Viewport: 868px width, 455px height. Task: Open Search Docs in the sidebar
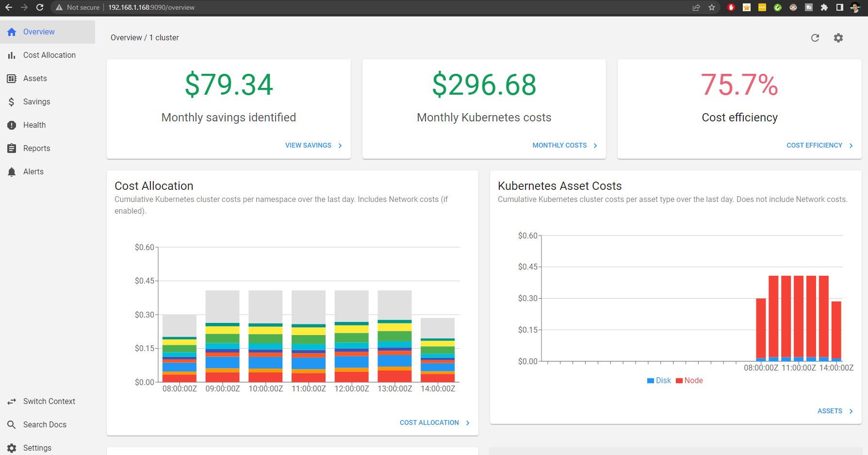(48, 425)
